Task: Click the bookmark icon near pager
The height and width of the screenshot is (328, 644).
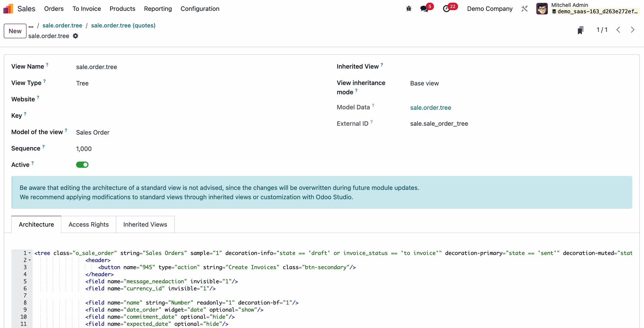Action: point(581,30)
